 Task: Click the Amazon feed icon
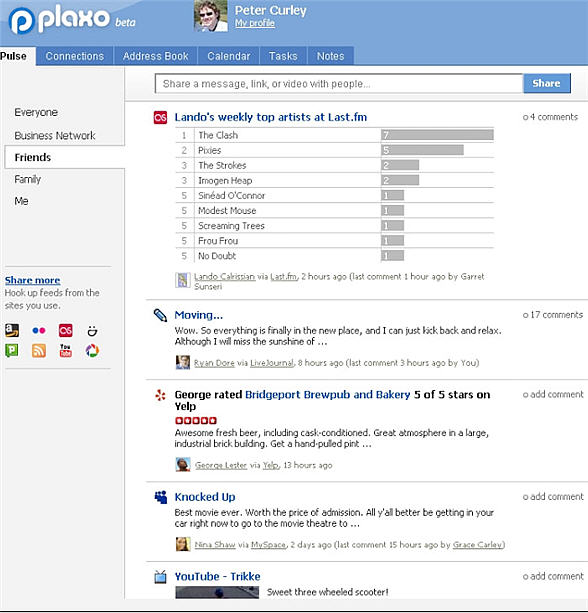(12, 331)
